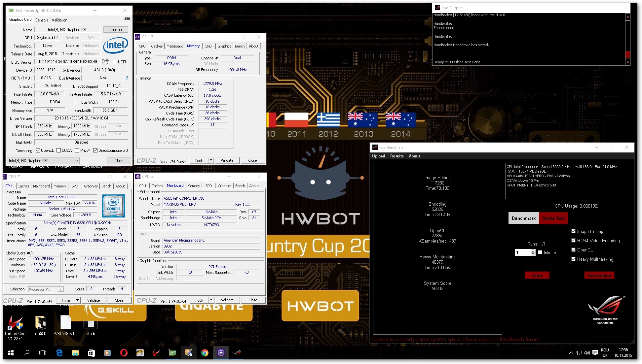Click the BIOS version share/export icon in GPU-Z
642x364 pixels.
pyautogui.click(x=105, y=62)
